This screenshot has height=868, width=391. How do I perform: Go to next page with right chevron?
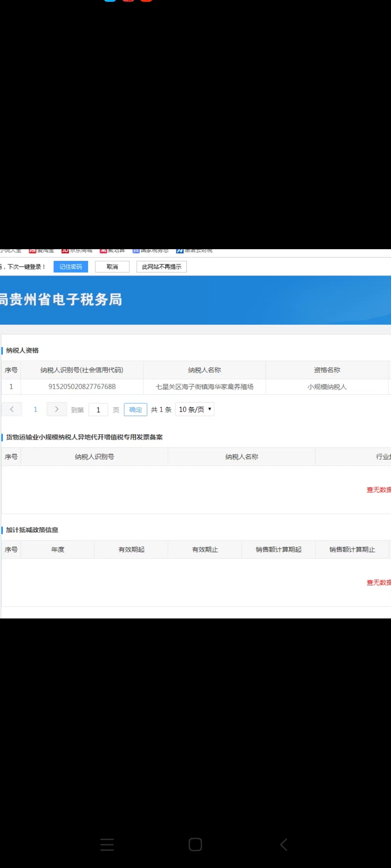tap(56, 409)
